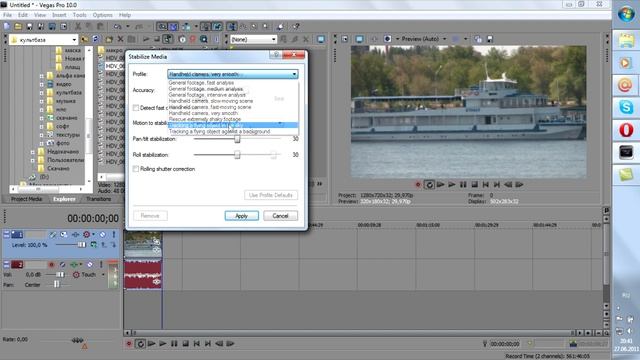Open Opera browser from the Windows sidebar
This screenshot has height=360, width=640.
click(x=626, y=130)
